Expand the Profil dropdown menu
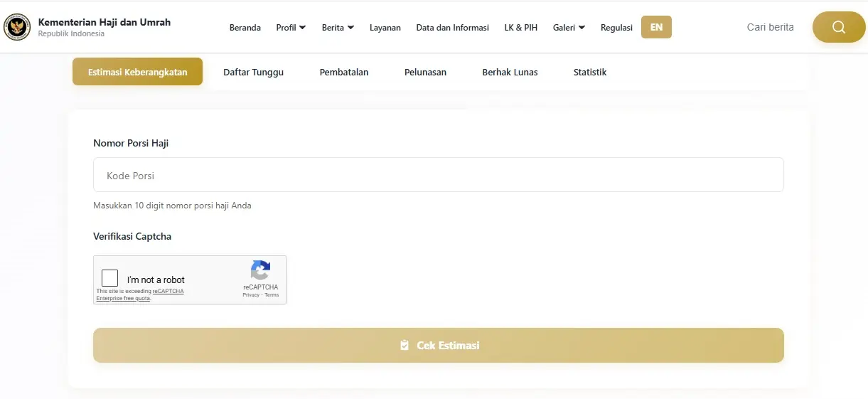 coord(291,28)
